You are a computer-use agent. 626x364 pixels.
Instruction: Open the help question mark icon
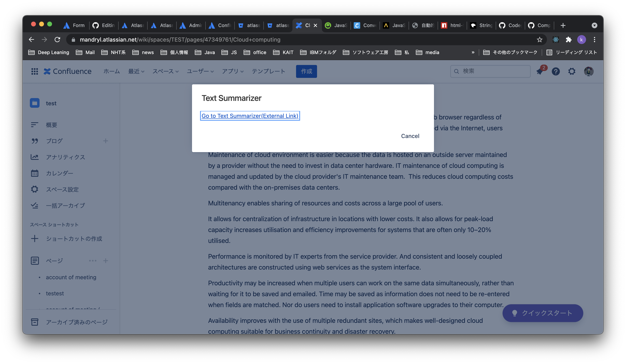[x=556, y=71]
